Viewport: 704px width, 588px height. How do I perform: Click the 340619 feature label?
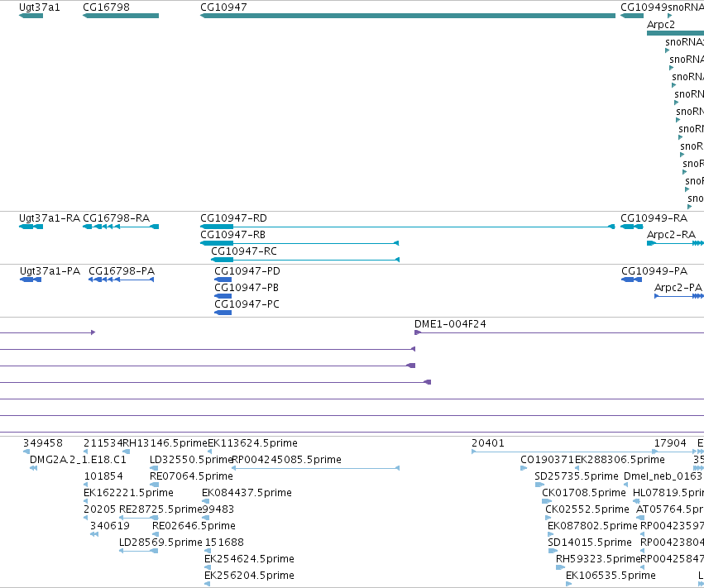point(110,526)
